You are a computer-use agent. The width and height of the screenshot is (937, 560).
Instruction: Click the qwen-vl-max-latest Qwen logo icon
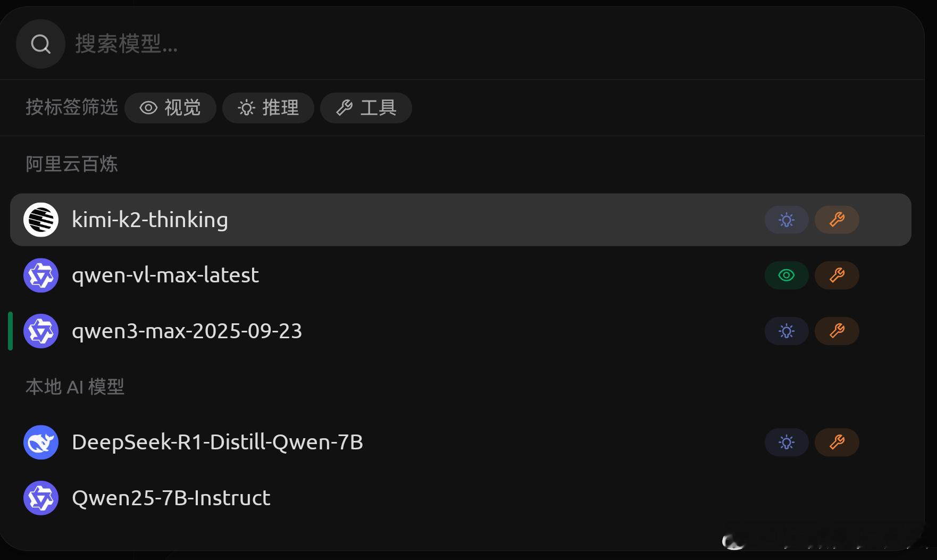point(41,275)
